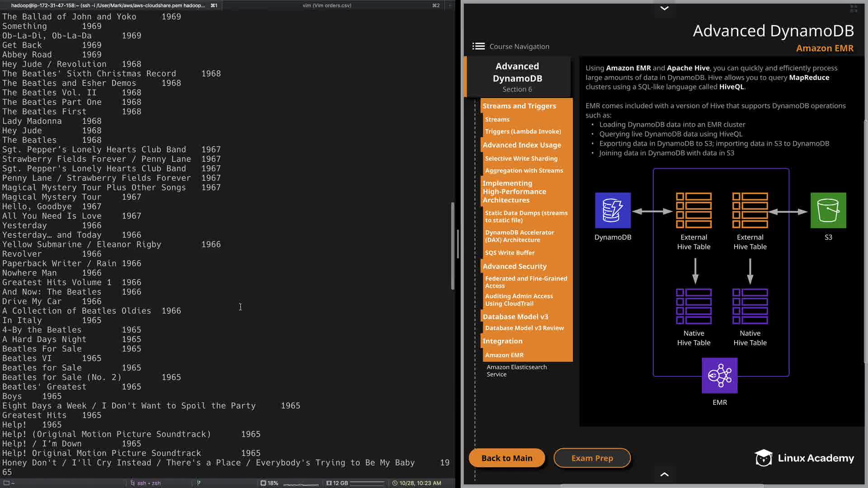The image size is (868, 488).
Task: Click the EMR cluster icon
Action: point(719,375)
